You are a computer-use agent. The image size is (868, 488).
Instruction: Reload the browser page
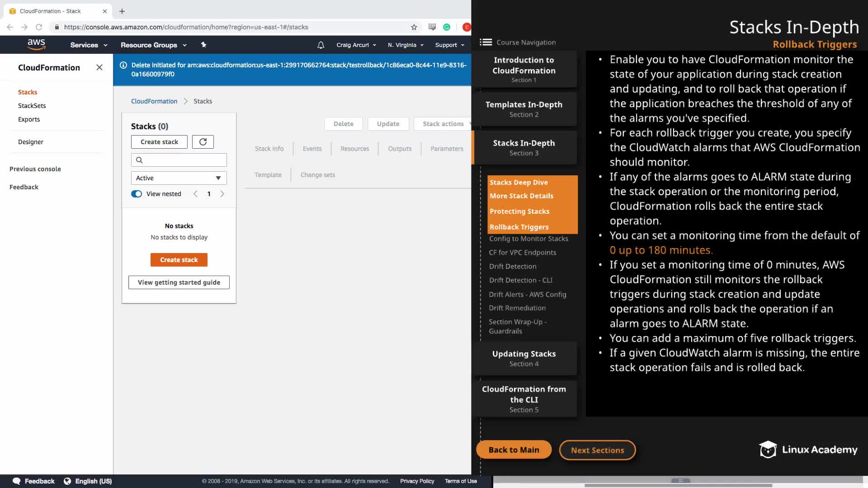(x=39, y=27)
